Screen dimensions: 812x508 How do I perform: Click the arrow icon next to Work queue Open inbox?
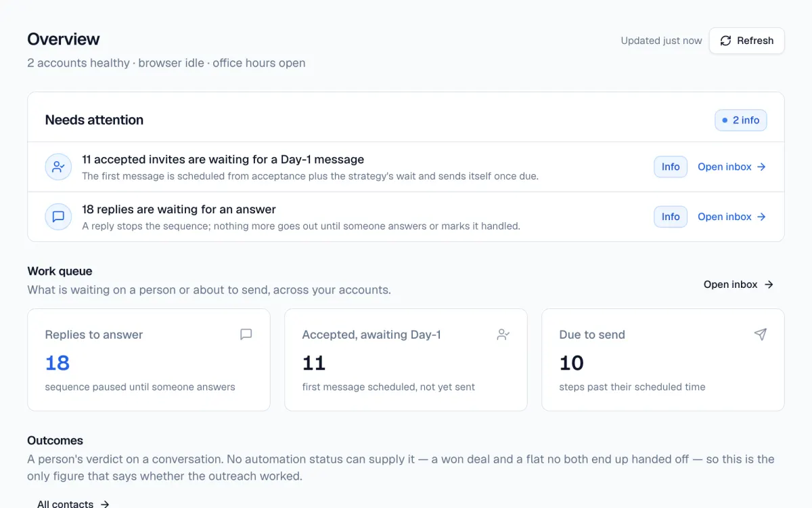click(769, 284)
